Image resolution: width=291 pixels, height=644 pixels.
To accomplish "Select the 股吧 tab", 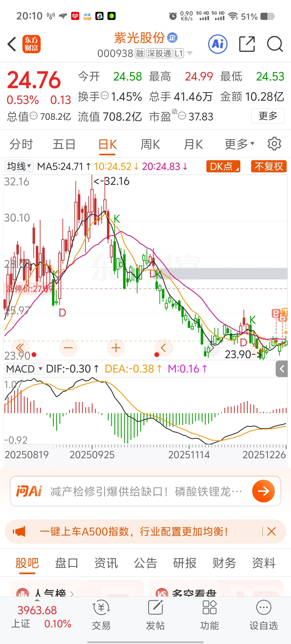I will pyautogui.click(x=27, y=564).
